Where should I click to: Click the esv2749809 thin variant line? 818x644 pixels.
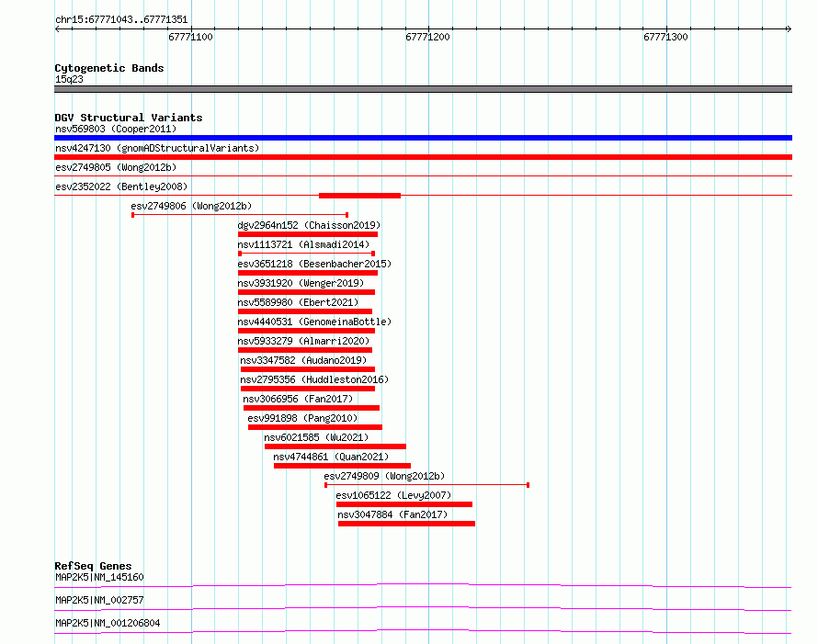tap(426, 485)
